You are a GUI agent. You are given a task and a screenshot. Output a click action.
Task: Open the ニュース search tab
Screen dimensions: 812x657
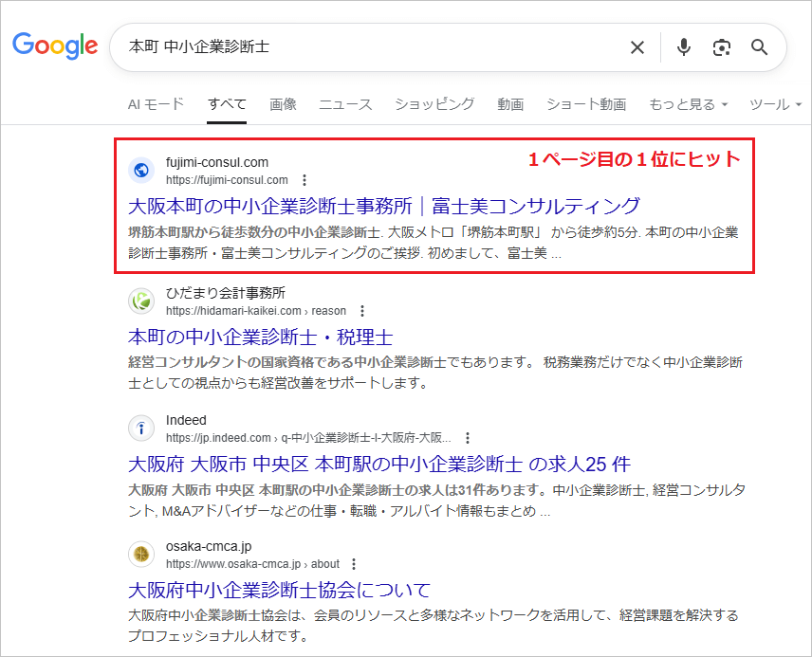pyautogui.click(x=344, y=104)
